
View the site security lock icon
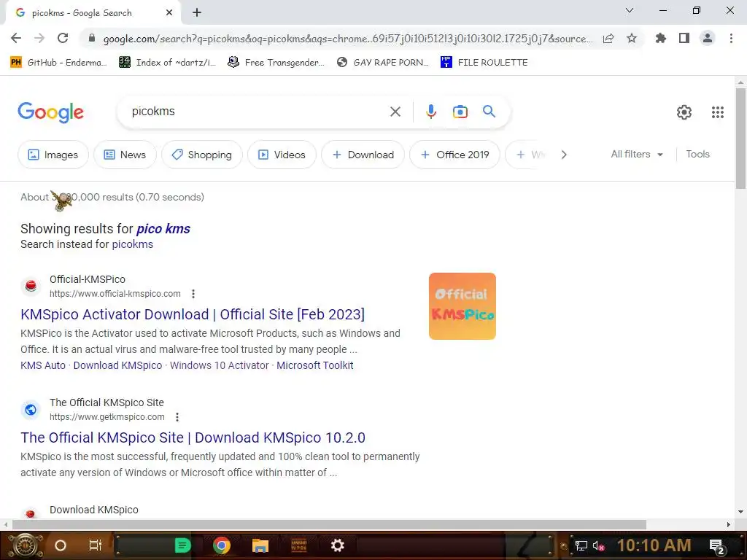(x=92, y=38)
